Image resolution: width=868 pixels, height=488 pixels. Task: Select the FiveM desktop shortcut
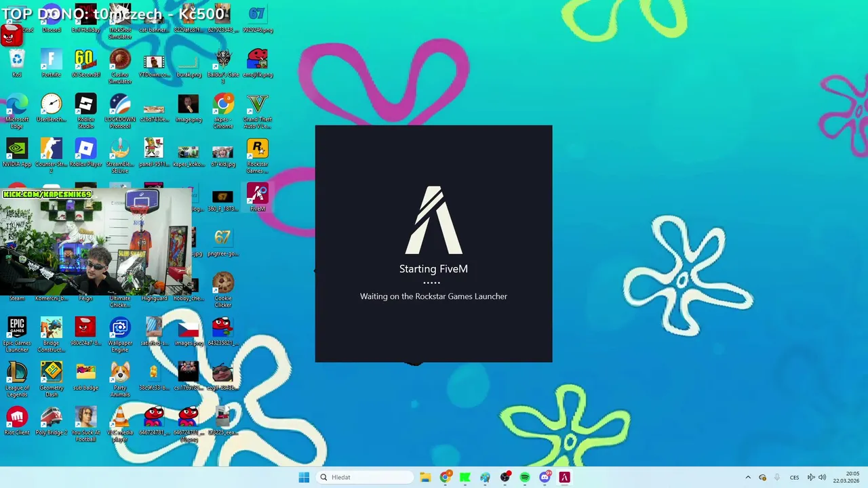(258, 198)
